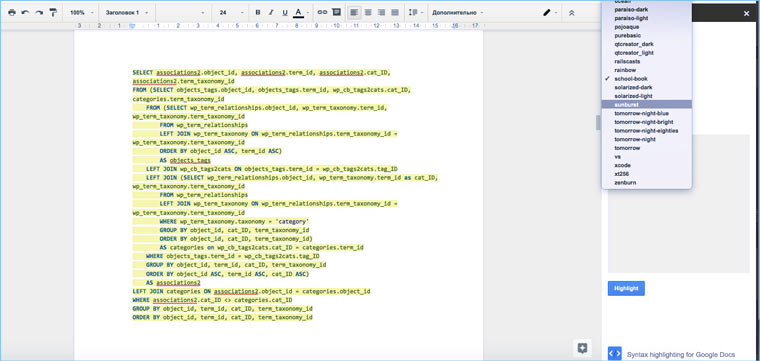Justify the text
The image size is (760, 361).
(x=395, y=13)
